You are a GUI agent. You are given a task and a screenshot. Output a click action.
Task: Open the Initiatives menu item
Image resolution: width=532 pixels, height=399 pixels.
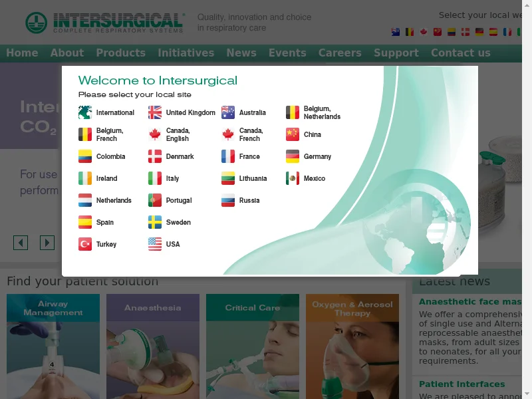(186, 53)
